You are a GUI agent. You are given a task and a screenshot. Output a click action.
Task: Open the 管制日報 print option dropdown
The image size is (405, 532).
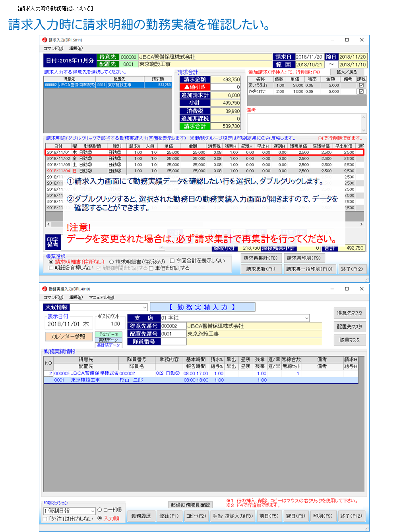coord(92,511)
